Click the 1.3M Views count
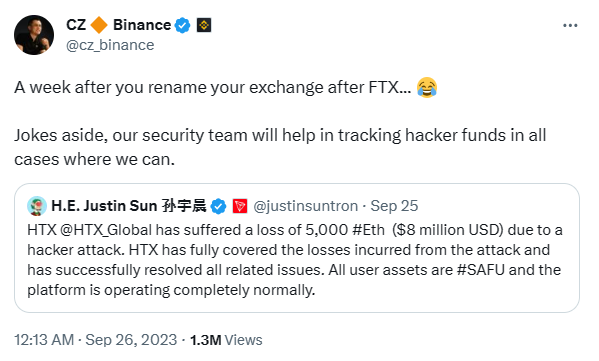This screenshot has height=361, width=599. (226, 340)
